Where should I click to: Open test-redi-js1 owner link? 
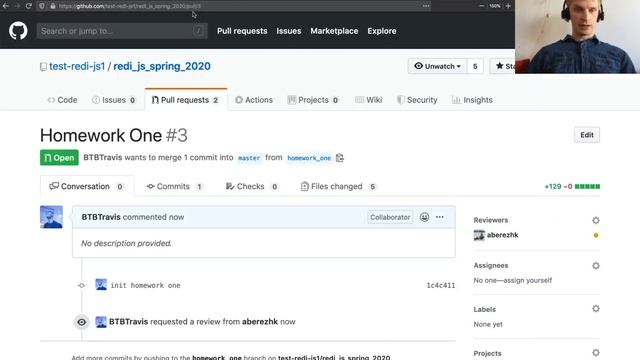77,66
